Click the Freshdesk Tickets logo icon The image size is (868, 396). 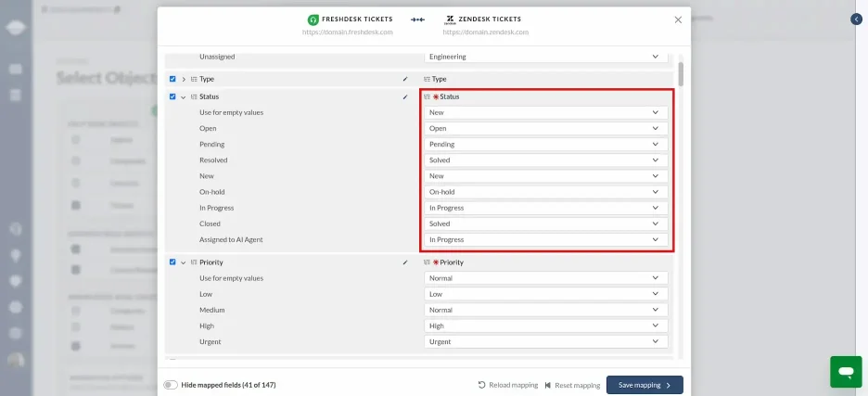[x=313, y=19]
